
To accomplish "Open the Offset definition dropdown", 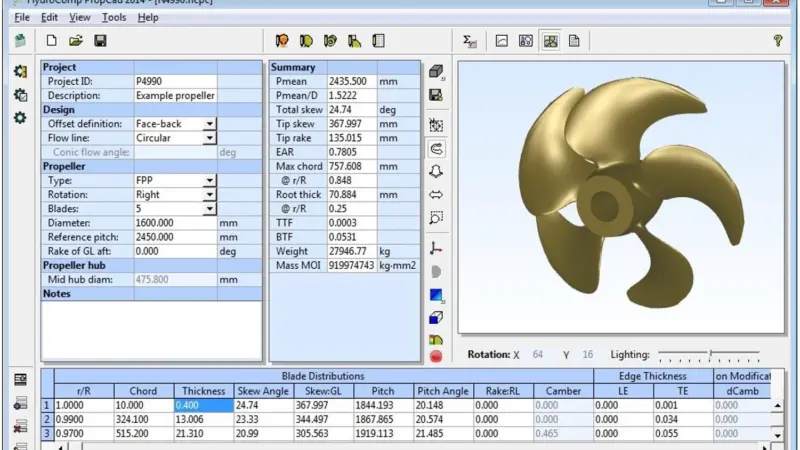I will coord(210,124).
